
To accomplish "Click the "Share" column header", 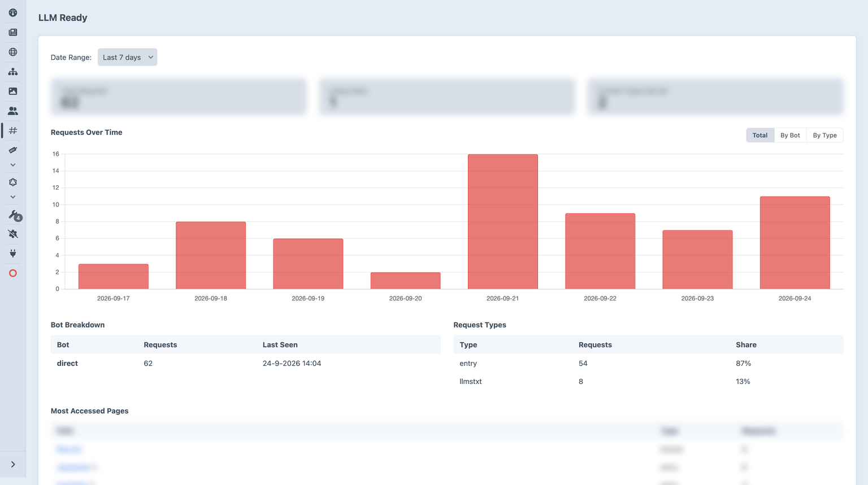I will pyautogui.click(x=746, y=344).
